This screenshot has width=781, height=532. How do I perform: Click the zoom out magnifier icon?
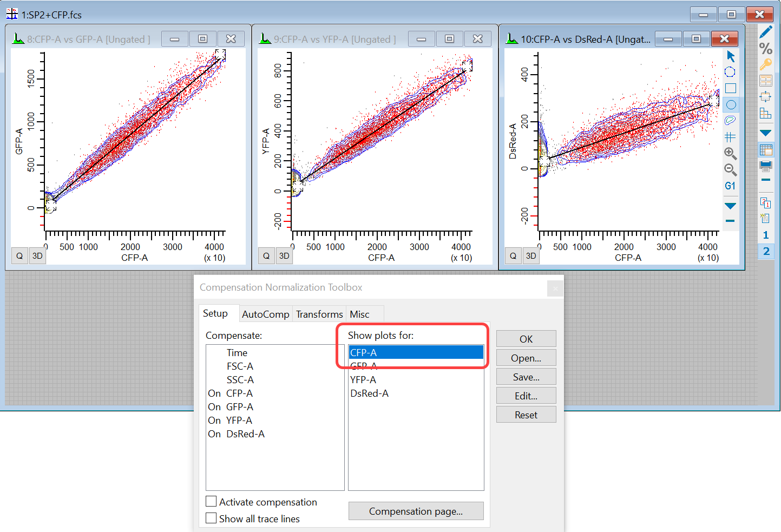[731, 170]
